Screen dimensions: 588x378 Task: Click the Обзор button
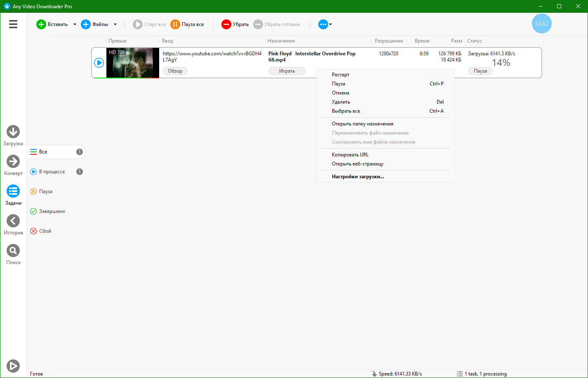(175, 71)
